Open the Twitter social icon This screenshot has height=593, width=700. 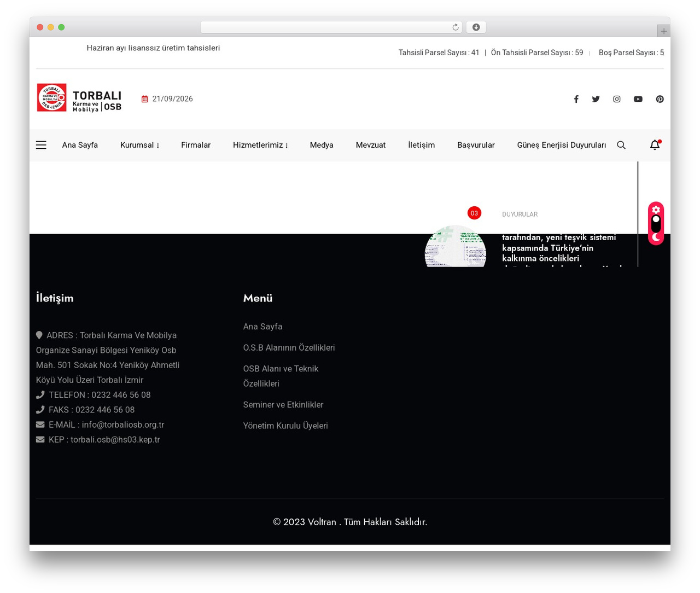tap(596, 99)
